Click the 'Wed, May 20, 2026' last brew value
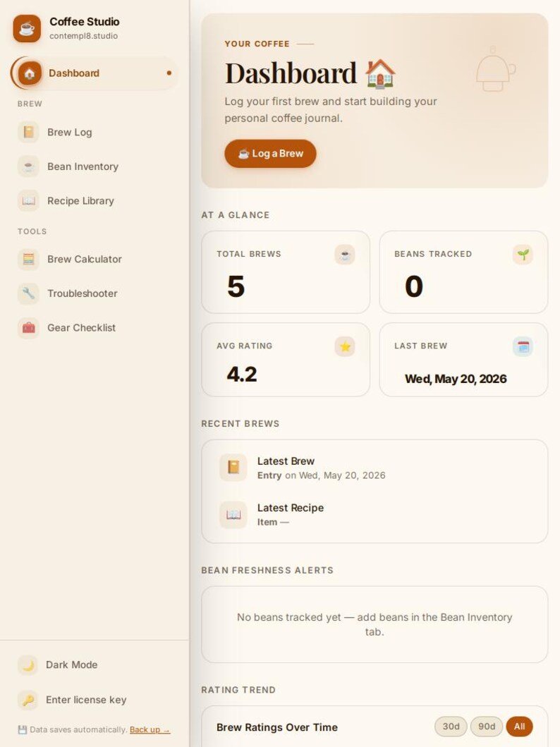The image size is (560, 747). click(456, 379)
